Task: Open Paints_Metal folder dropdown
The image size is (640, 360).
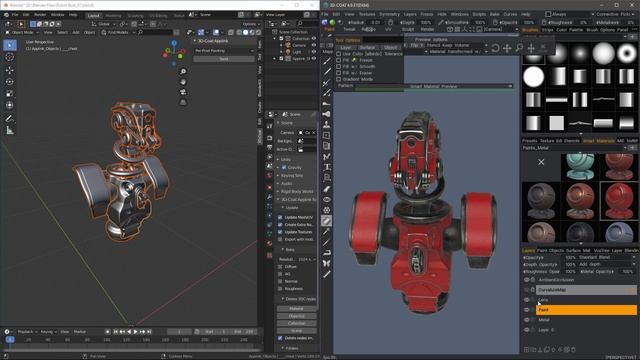Action: 575,148
